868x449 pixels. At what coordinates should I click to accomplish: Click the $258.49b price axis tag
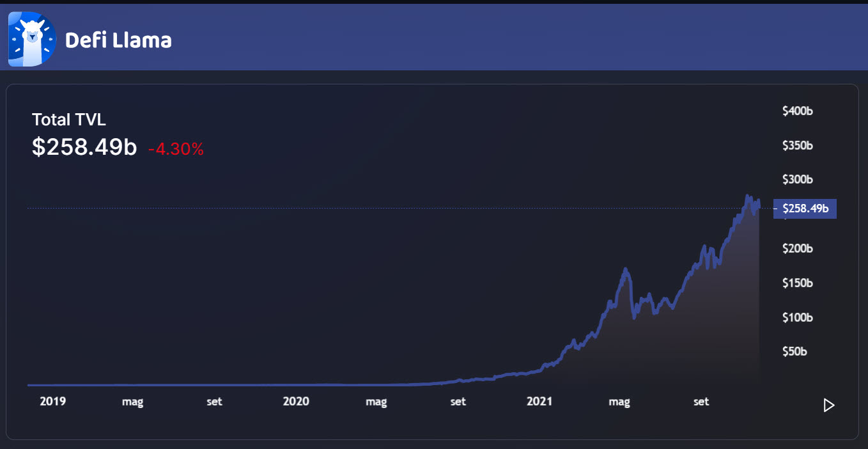[x=805, y=209]
